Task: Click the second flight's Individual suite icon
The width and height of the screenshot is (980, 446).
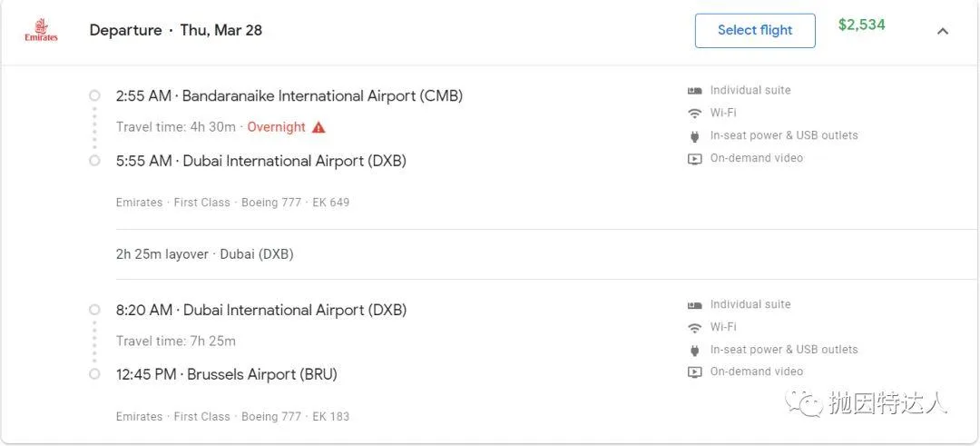Action: 694,305
